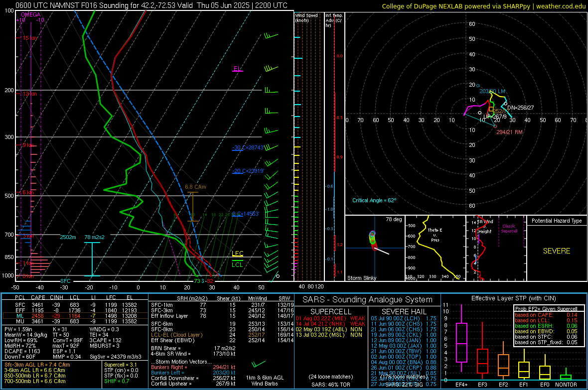Select the 05 Jul 90 00Z (LCH) hail analog
The height and width of the screenshot is (390, 588).
[404, 318]
